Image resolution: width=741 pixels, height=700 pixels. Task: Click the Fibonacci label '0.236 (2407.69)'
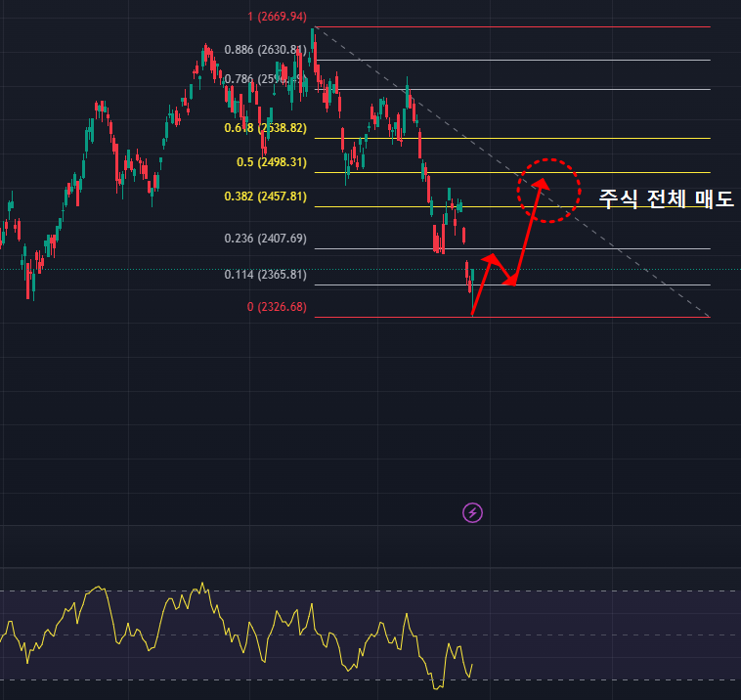[266, 239]
